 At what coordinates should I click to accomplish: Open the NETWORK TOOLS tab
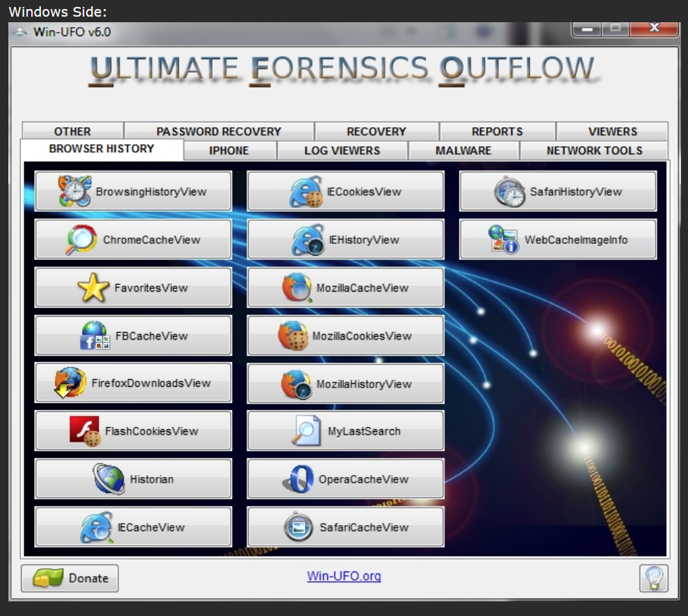[x=594, y=151]
